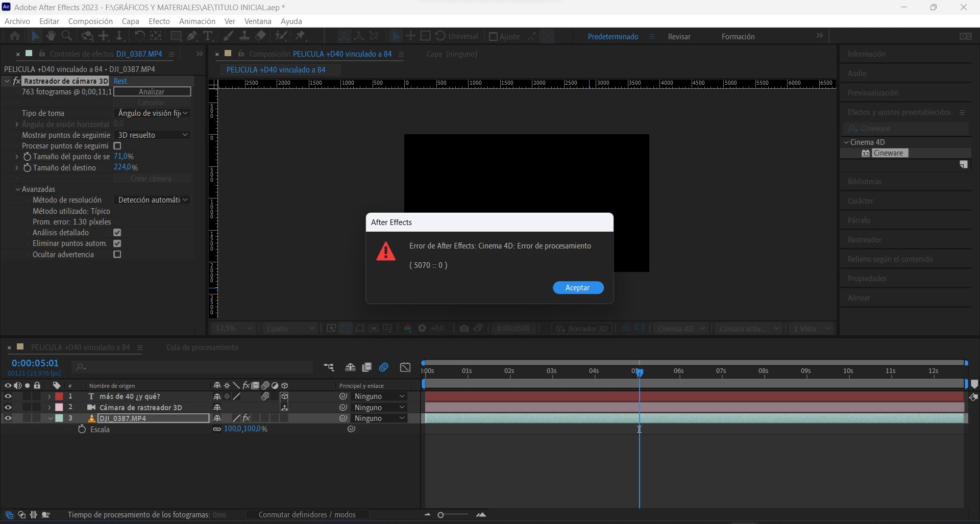The image size is (980, 524).
Task: Select the Hand tool
Action: (x=51, y=36)
